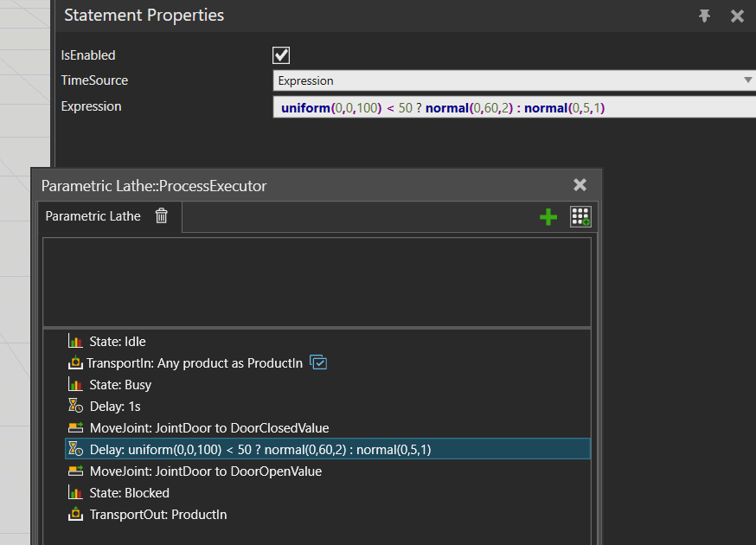Switch to the Parametric Lathe tab
This screenshot has width=756, height=545.
[x=93, y=216]
